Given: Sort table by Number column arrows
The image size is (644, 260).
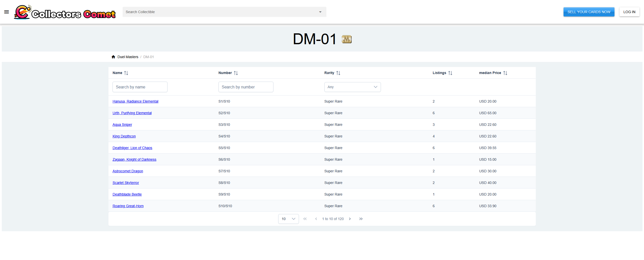Looking at the screenshot, I should 236,73.
